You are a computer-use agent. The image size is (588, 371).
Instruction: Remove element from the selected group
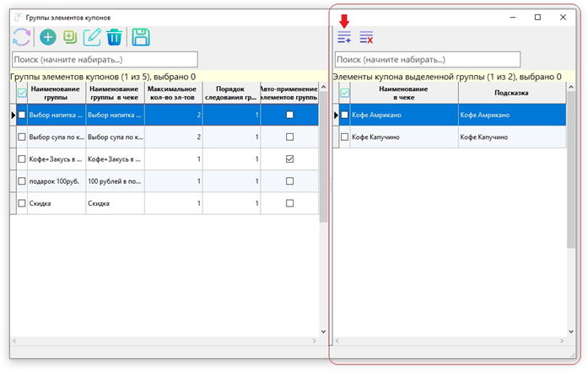point(366,37)
